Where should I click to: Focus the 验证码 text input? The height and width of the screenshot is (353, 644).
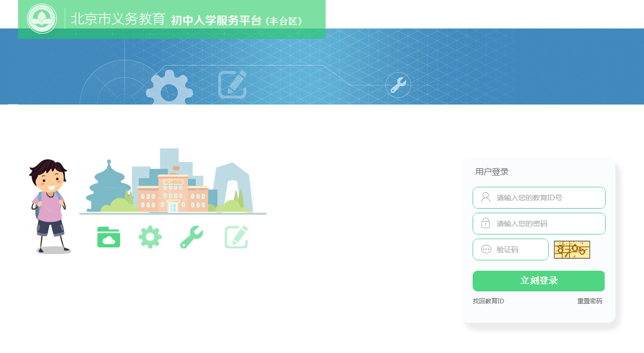tap(518, 249)
